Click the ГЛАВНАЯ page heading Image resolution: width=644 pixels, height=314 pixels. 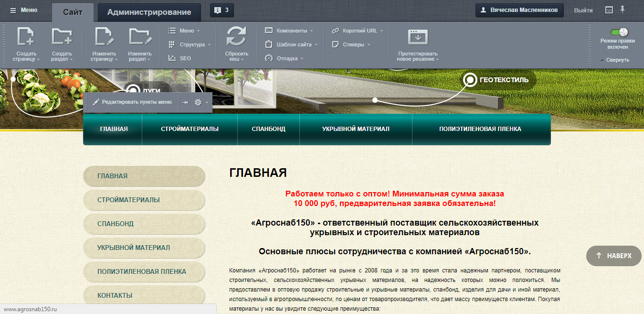click(x=258, y=173)
